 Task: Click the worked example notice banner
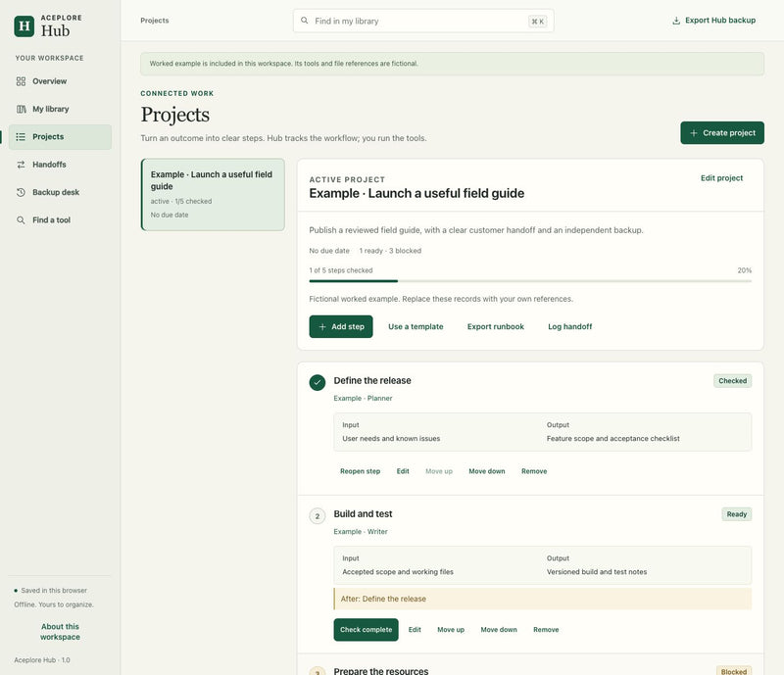click(x=452, y=64)
